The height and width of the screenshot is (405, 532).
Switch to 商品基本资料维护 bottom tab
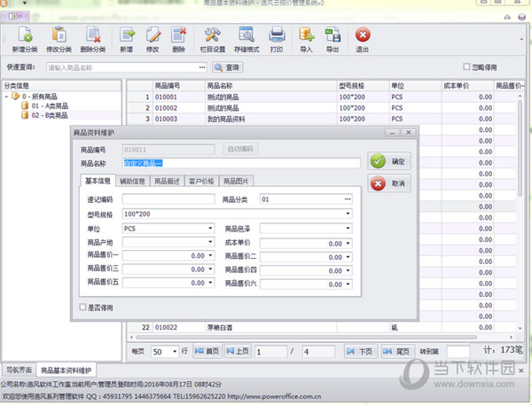point(66,370)
